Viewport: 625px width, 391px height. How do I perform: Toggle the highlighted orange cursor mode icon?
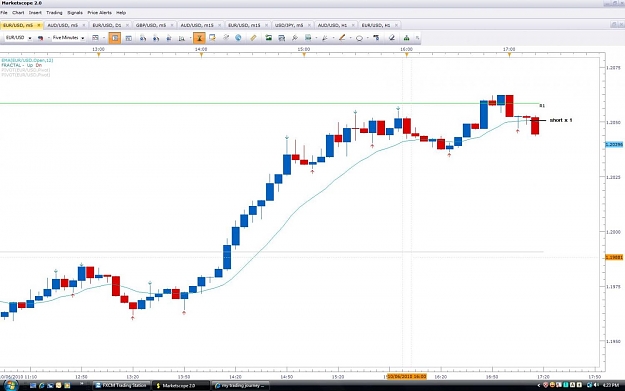point(199,38)
